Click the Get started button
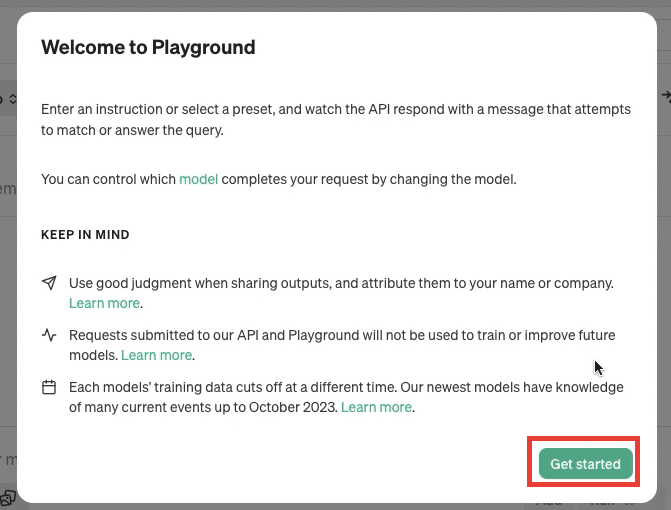 [x=585, y=463]
